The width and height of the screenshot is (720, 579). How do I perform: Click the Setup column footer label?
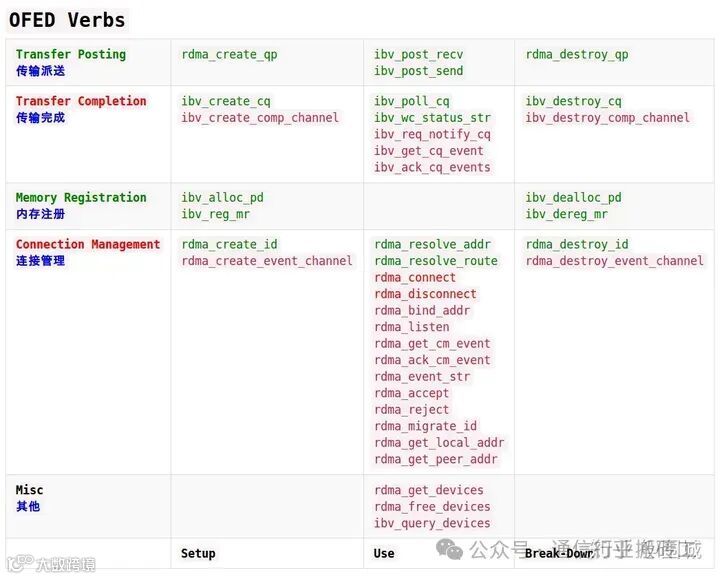198,553
